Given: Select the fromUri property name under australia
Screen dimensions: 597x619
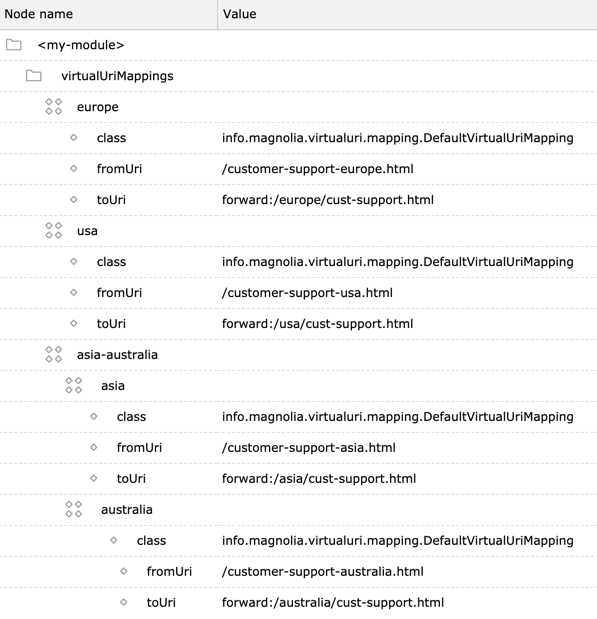Looking at the screenshot, I should coord(169,572).
